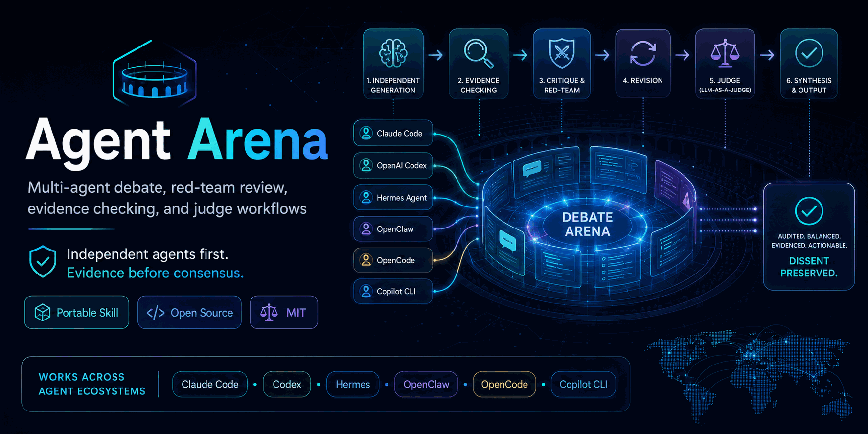Select the OpenAI Codex agent card

(393, 165)
